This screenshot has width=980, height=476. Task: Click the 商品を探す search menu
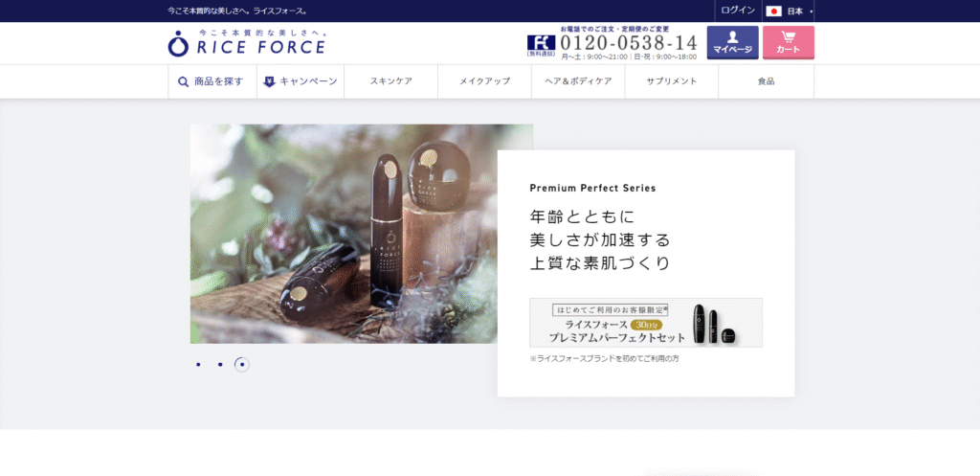[x=212, y=81]
